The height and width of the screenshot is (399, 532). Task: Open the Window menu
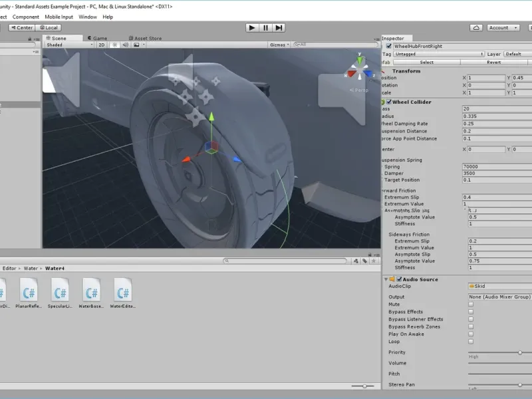tap(87, 17)
